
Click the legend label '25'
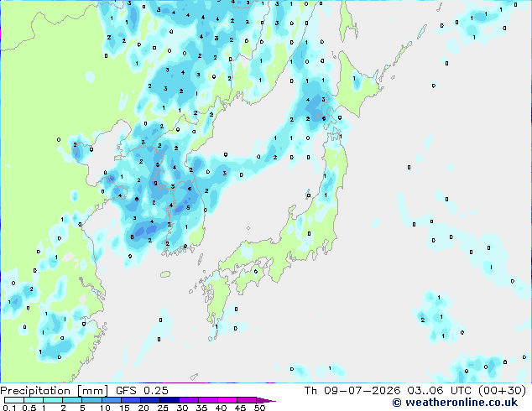(x=163, y=408)
